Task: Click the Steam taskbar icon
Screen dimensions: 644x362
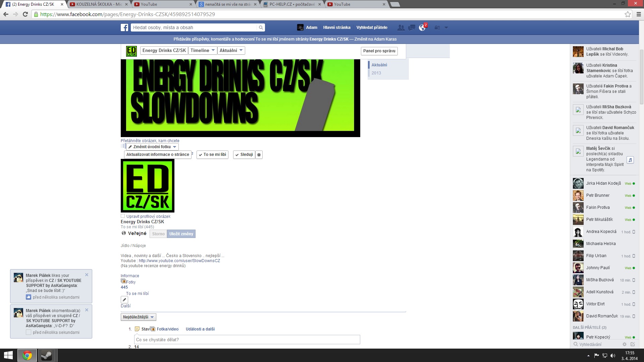Action: pos(46,355)
